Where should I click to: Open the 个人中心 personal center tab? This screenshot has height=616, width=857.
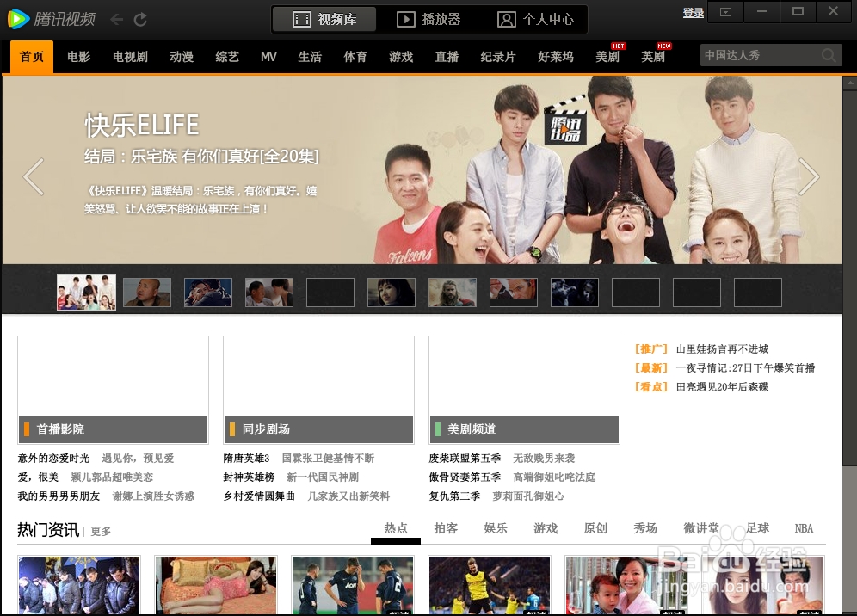pos(535,20)
